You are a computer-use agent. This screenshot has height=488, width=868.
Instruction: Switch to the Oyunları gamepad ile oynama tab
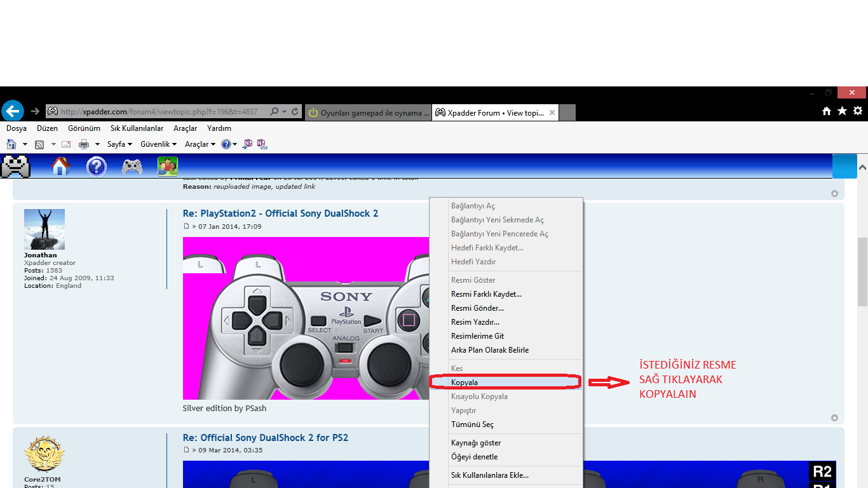tap(368, 112)
